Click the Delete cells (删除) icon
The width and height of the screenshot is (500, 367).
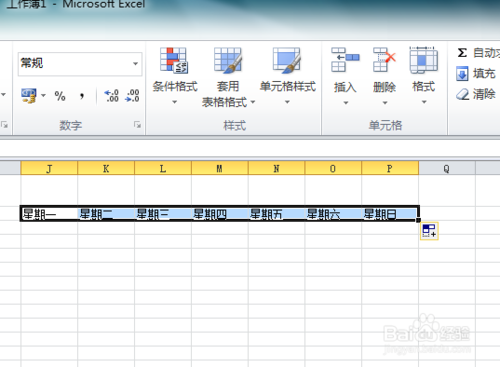click(384, 60)
